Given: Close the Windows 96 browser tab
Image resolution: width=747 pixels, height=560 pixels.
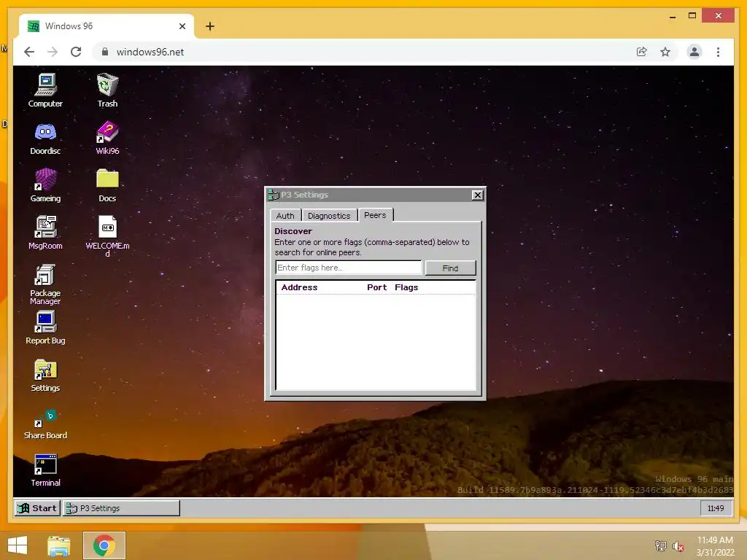Looking at the screenshot, I should tap(182, 26).
